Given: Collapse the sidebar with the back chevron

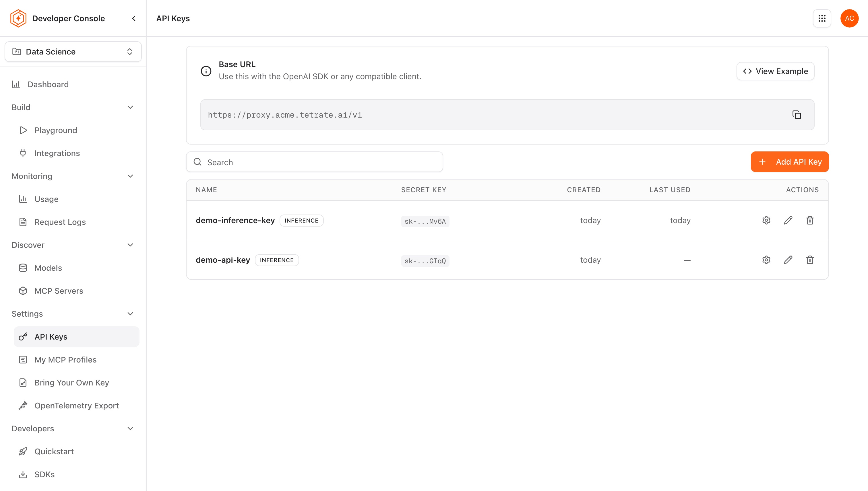Looking at the screenshot, I should tap(134, 18).
